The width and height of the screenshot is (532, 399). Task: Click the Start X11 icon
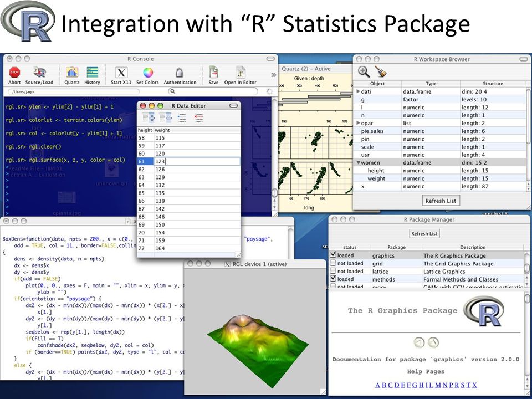point(121,72)
